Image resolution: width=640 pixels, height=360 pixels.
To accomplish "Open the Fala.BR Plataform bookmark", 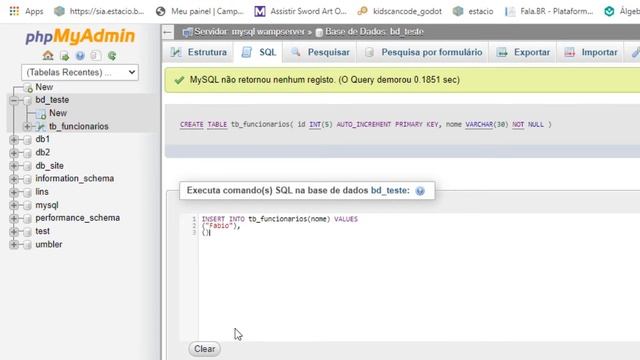I will pos(549,11).
